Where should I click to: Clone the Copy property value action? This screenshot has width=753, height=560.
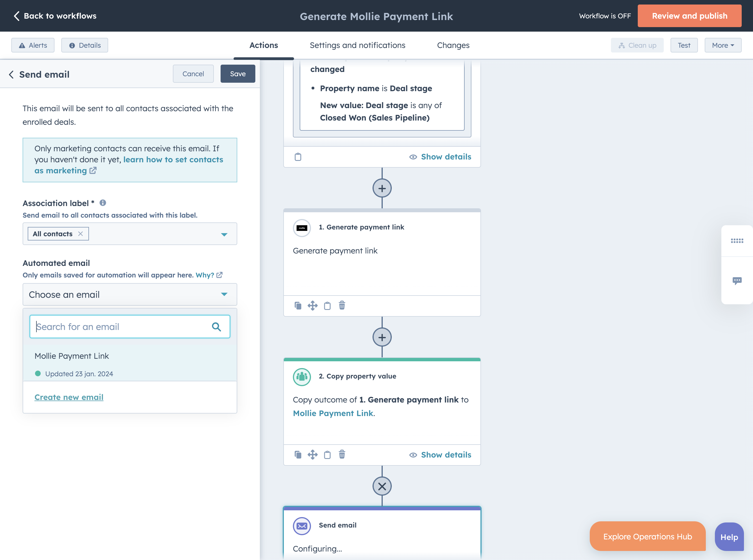298,454
